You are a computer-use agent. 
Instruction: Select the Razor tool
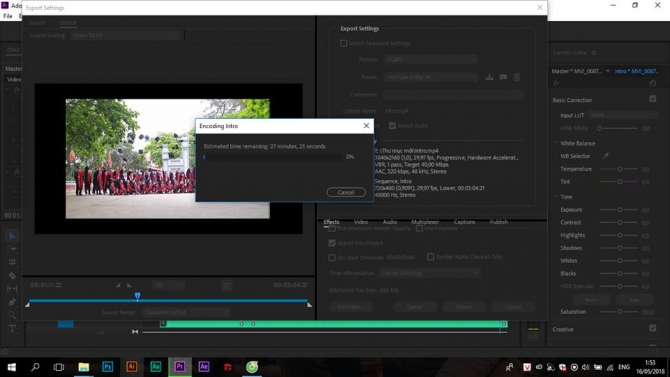[12, 276]
